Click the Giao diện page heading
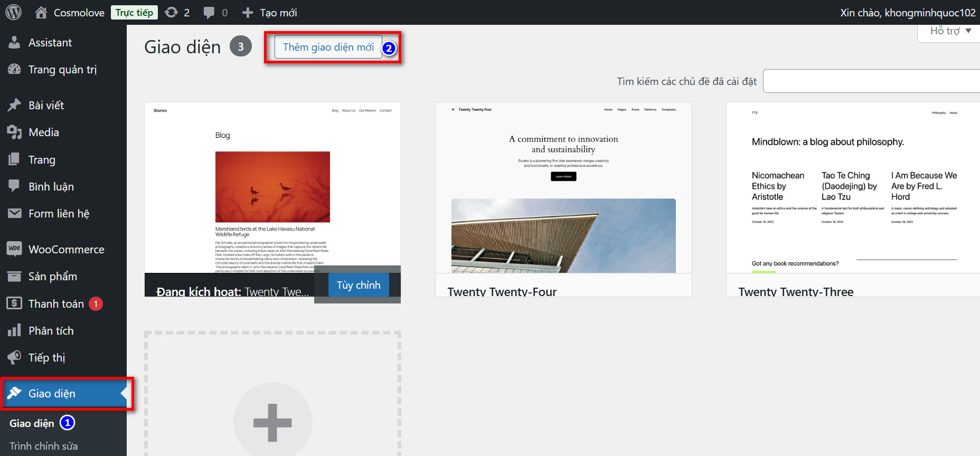Screen dimensions: 980x456 tap(183, 47)
